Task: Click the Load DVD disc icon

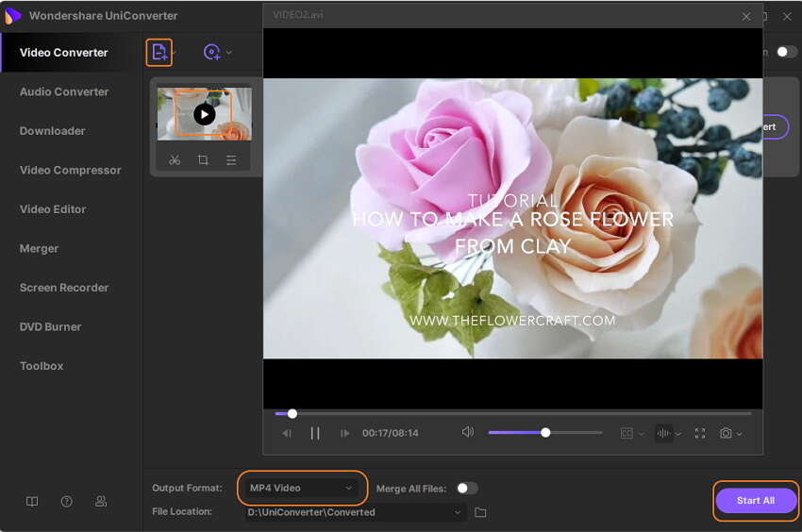Action: coord(213,53)
